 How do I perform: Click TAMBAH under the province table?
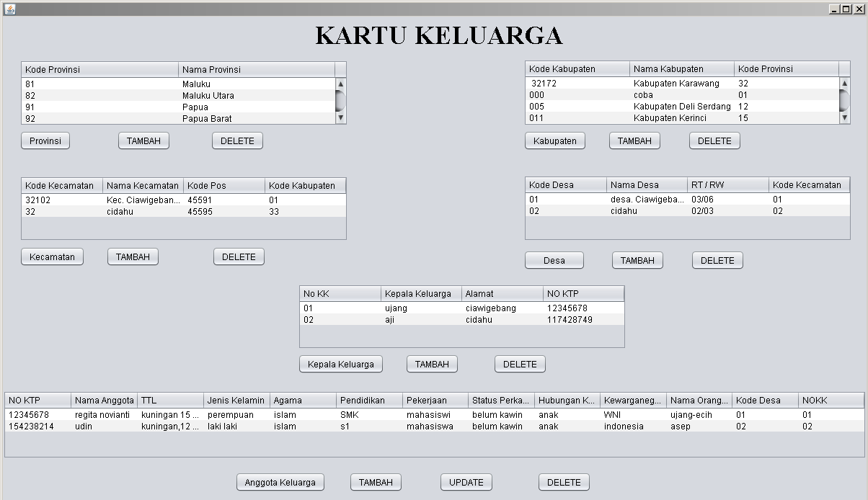pyautogui.click(x=143, y=140)
